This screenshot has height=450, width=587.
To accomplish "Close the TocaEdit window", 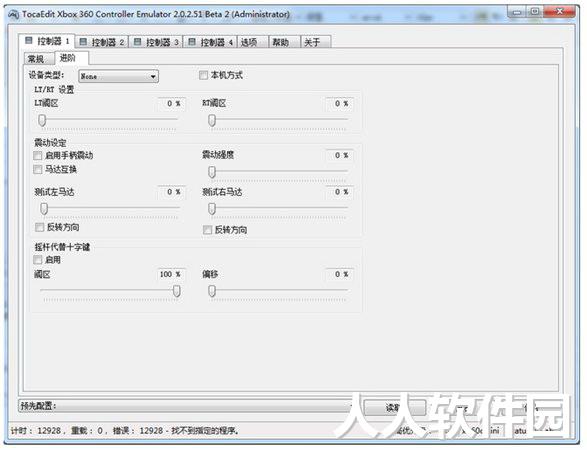I will [559, 12].
